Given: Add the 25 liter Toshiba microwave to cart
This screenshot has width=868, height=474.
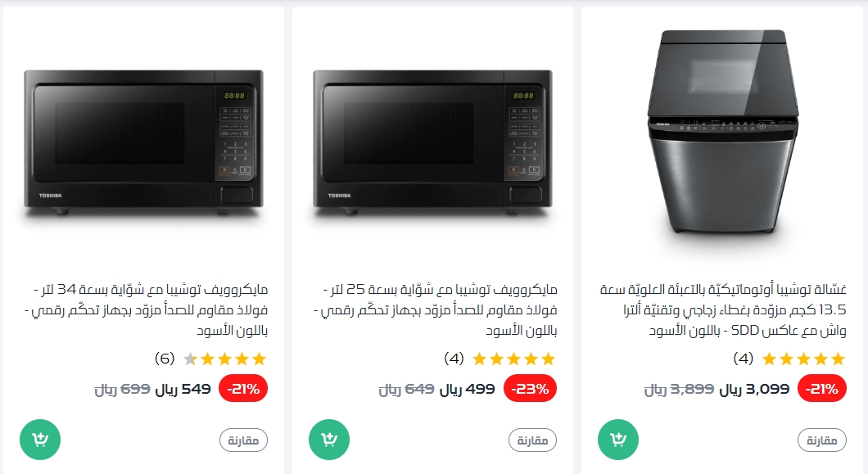Looking at the screenshot, I should tap(329, 440).
